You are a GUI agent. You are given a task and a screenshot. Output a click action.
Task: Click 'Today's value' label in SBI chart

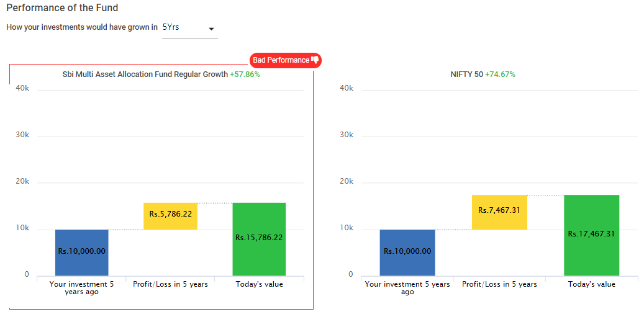(259, 284)
